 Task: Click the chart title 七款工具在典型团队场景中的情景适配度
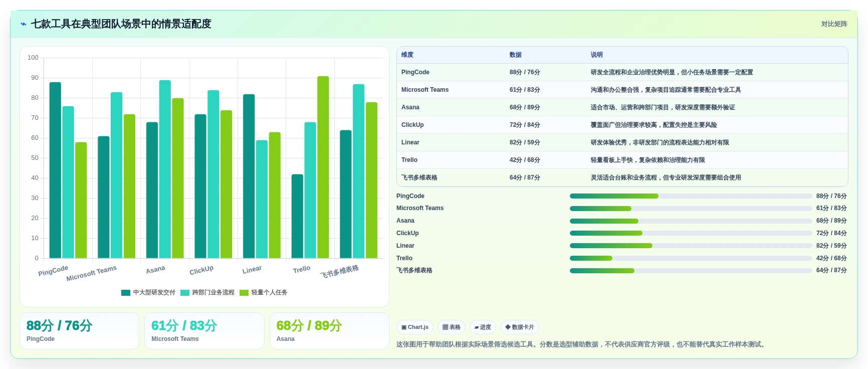point(121,24)
